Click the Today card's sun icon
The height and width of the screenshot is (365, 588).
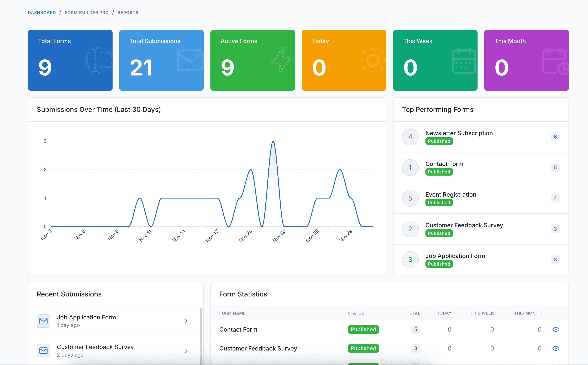[373, 60]
